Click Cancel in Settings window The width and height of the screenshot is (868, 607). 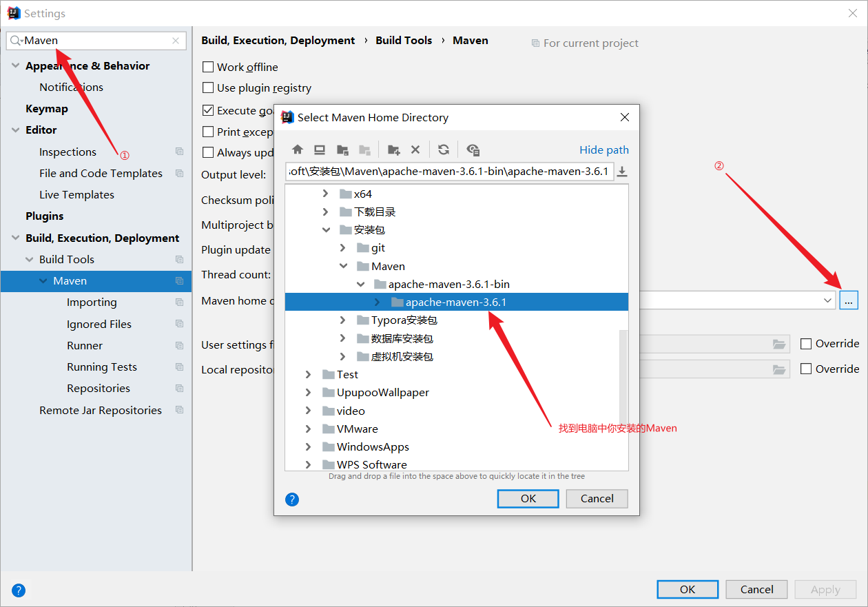[x=757, y=589]
